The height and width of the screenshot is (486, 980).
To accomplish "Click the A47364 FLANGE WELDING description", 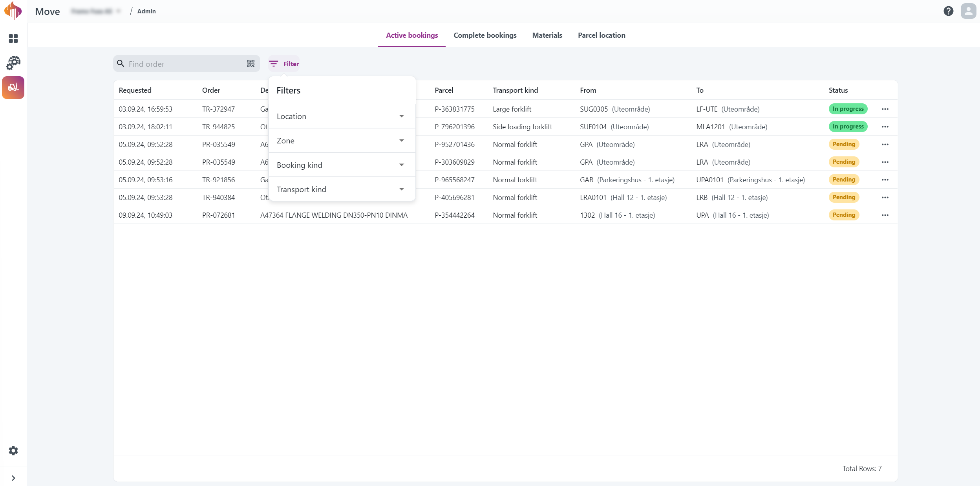I will 334,215.
